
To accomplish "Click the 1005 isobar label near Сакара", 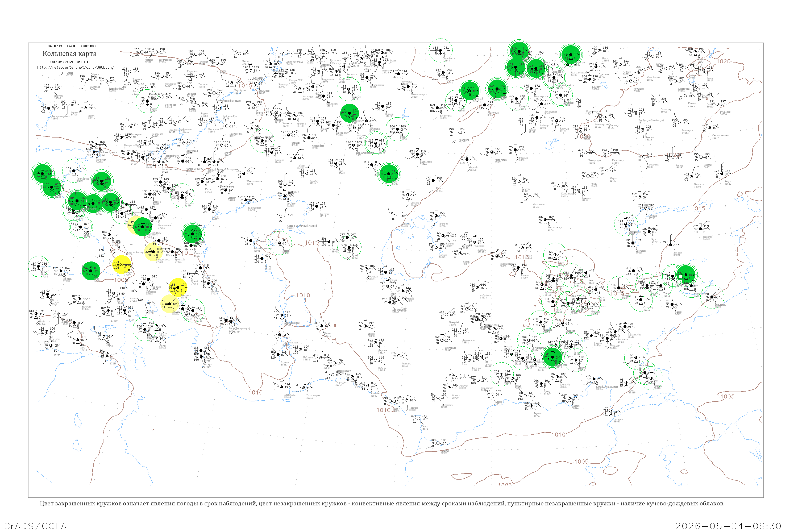I will click(121, 280).
